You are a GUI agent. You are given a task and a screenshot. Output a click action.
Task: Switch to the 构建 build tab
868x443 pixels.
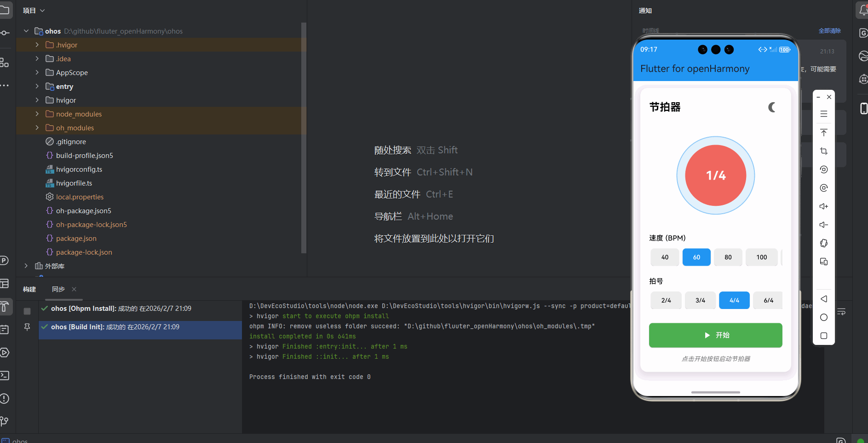(29, 289)
